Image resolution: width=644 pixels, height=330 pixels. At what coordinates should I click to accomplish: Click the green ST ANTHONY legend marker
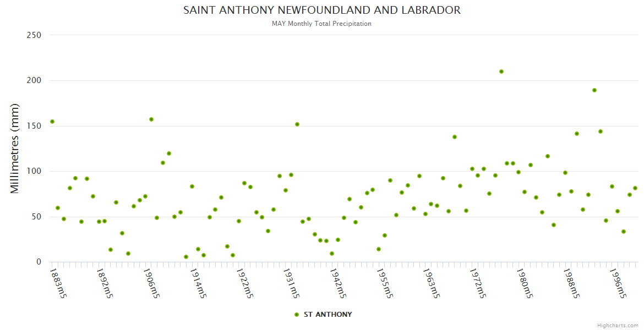pyautogui.click(x=297, y=315)
